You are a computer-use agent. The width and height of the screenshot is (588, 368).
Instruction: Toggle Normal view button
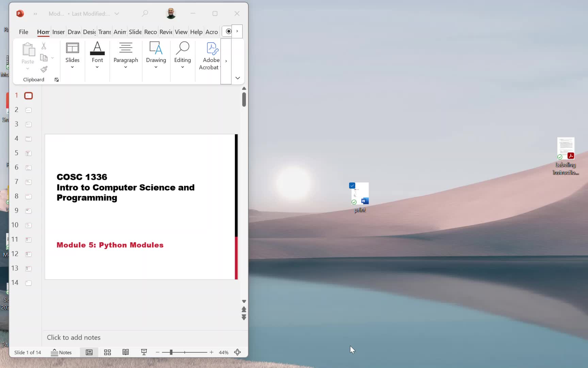89,352
